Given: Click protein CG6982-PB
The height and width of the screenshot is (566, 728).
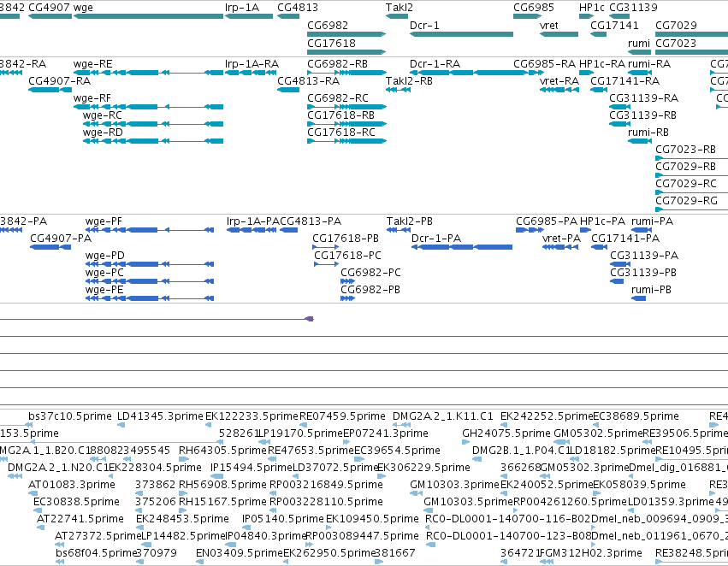Looking at the screenshot, I should pyautogui.click(x=348, y=298).
